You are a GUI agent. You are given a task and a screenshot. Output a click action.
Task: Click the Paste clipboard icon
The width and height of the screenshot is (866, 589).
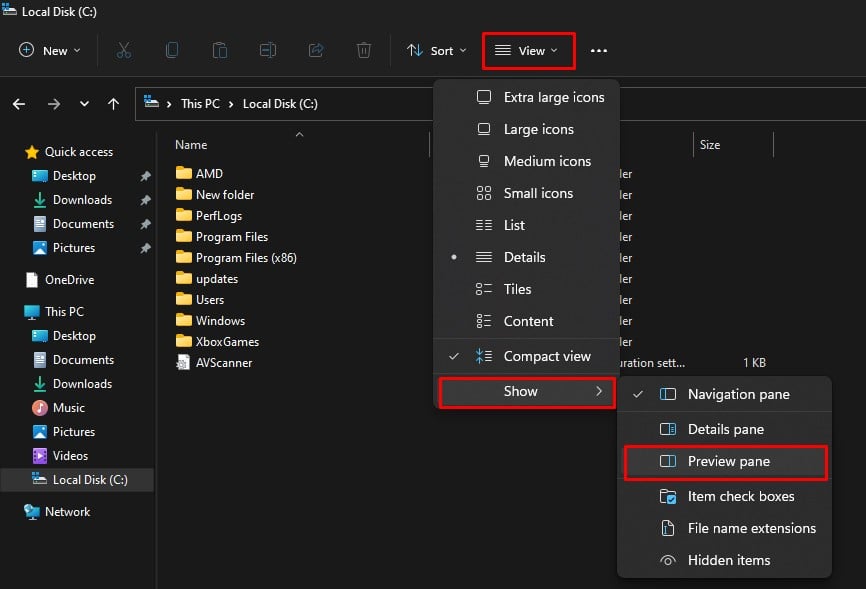(x=220, y=50)
